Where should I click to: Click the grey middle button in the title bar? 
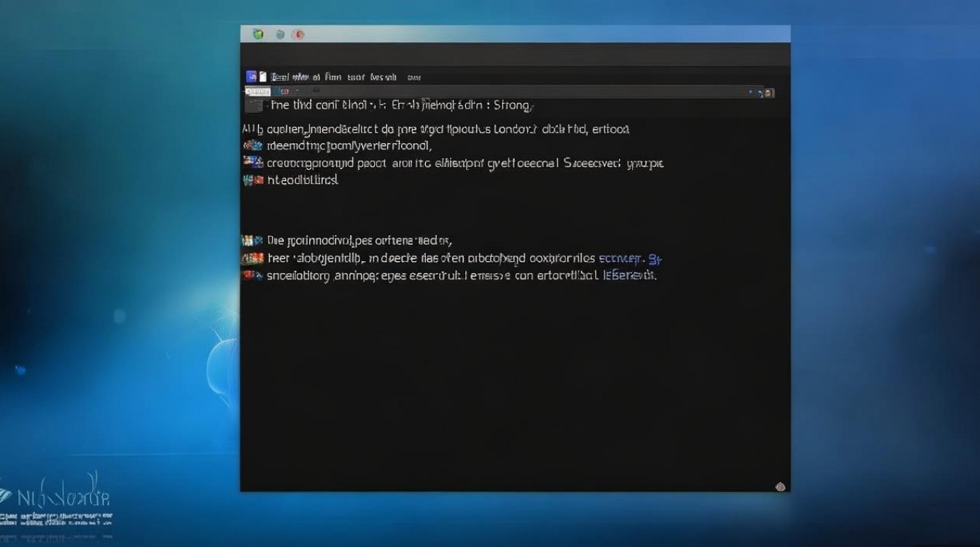pyautogui.click(x=279, y=34)
